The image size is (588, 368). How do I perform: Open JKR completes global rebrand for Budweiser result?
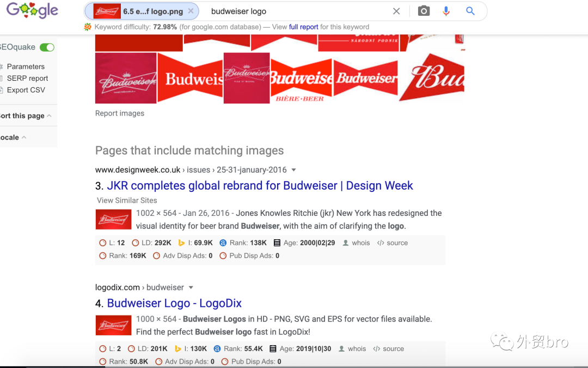pyautogui.click(x=260, y=185)
